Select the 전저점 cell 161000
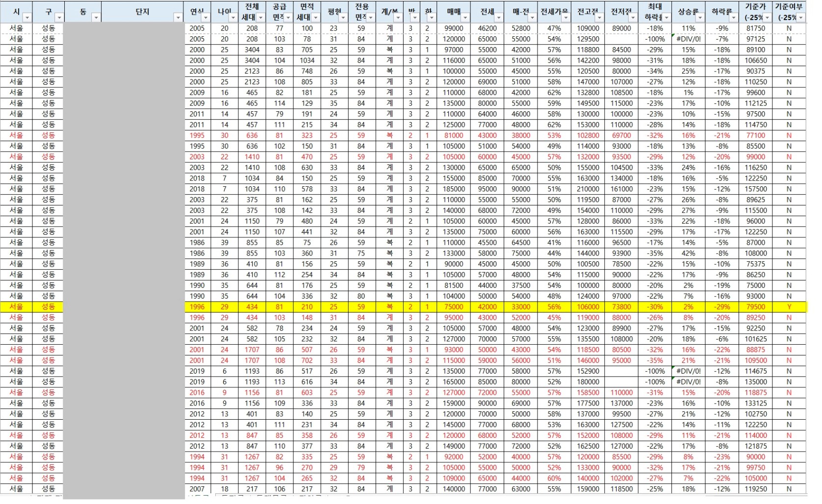822x504 pixels. click(x=621, y=189)
